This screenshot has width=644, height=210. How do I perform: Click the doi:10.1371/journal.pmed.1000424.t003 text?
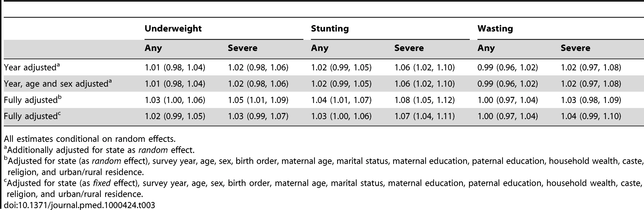(x=79, y=205)
